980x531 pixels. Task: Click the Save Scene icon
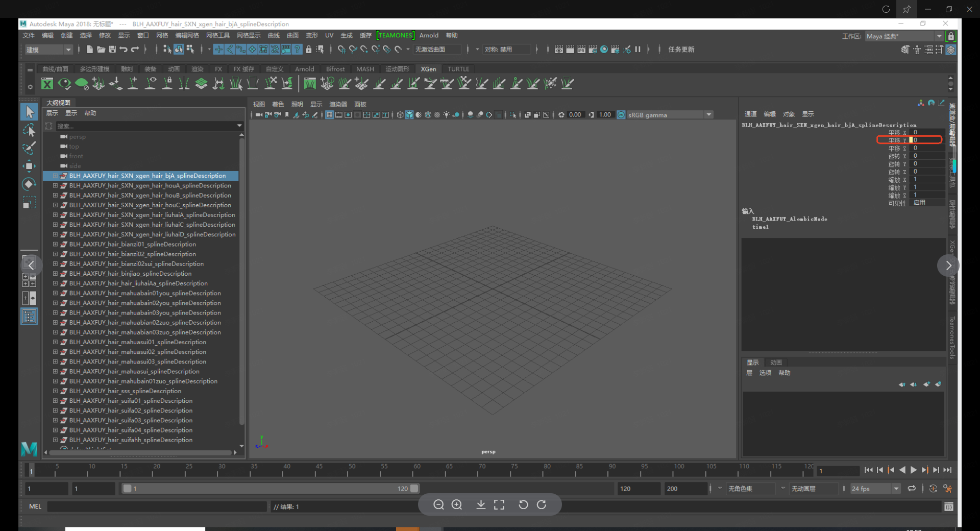pyautogui.click(x=112, y=50)
